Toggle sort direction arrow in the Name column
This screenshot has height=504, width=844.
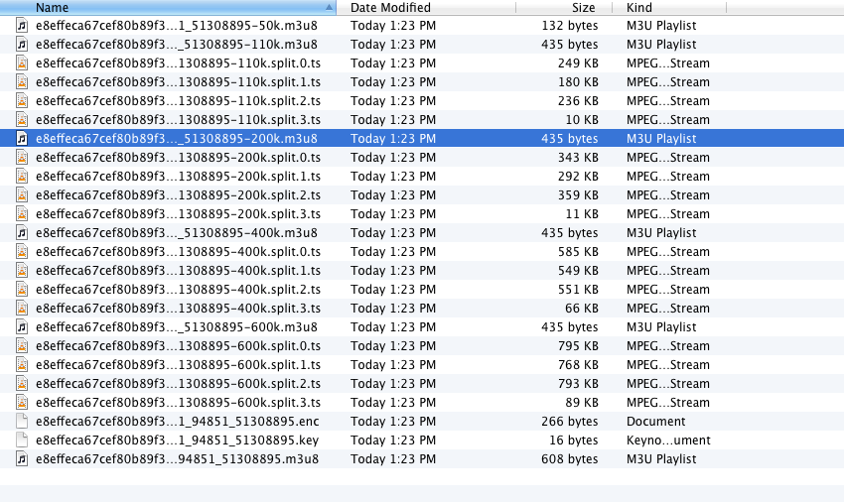point(330,8)
